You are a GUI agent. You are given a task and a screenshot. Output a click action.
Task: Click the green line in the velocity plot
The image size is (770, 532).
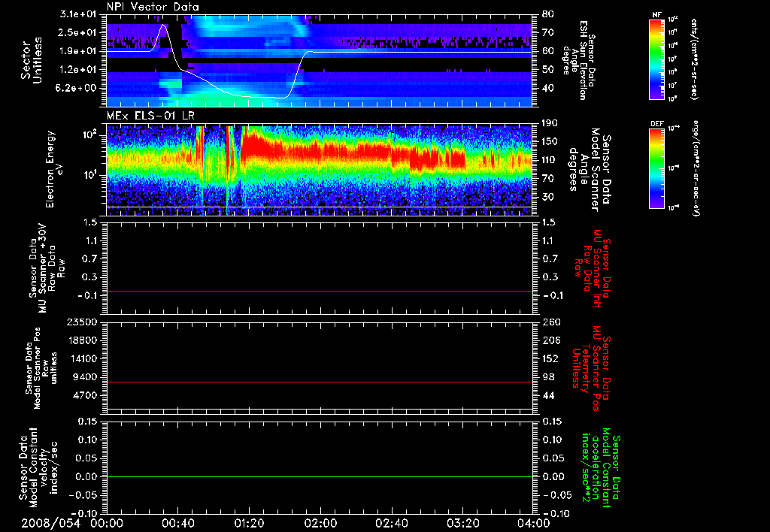click(x=320, y=476)
